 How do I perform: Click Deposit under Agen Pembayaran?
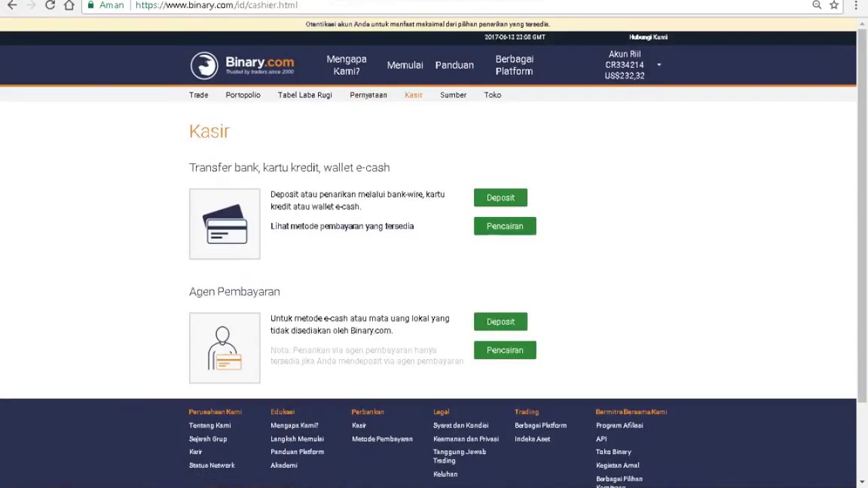point(500,322)
